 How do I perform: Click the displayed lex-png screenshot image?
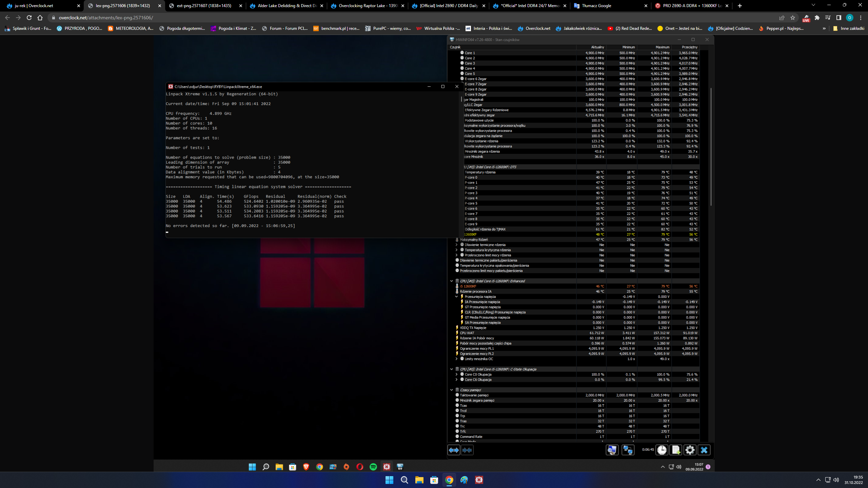(434, 253)
